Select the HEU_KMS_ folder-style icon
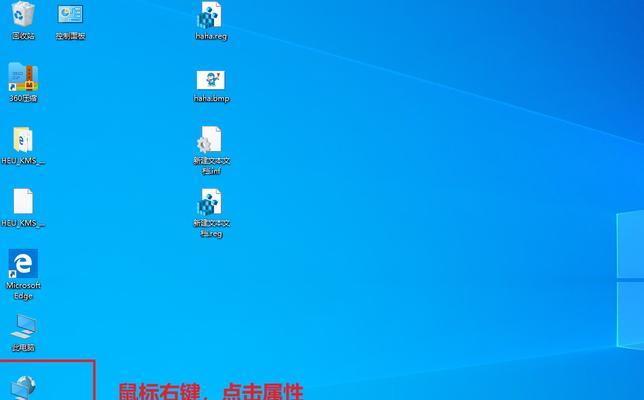The width and height of the screenshot is (644, 400). (x=22, y=139)
